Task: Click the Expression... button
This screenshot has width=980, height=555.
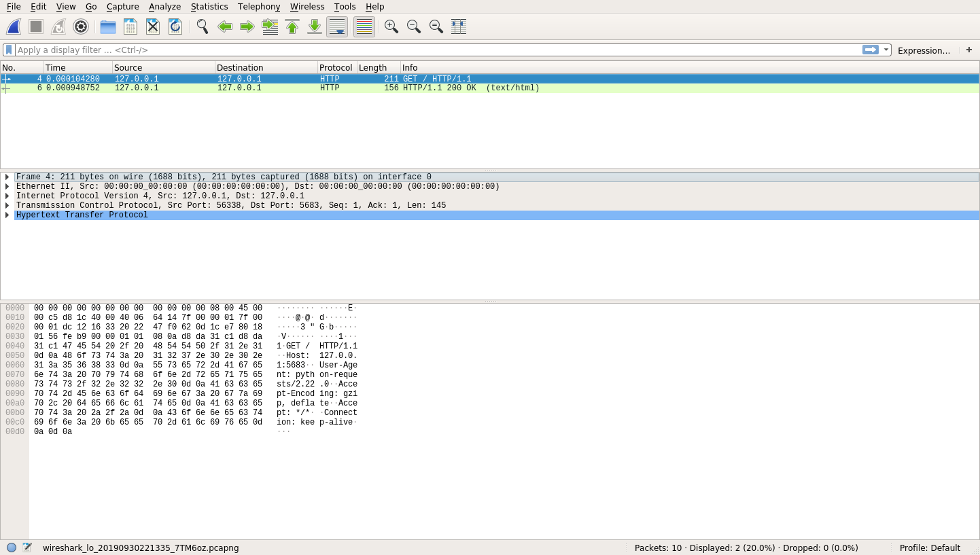Action: 924,50
